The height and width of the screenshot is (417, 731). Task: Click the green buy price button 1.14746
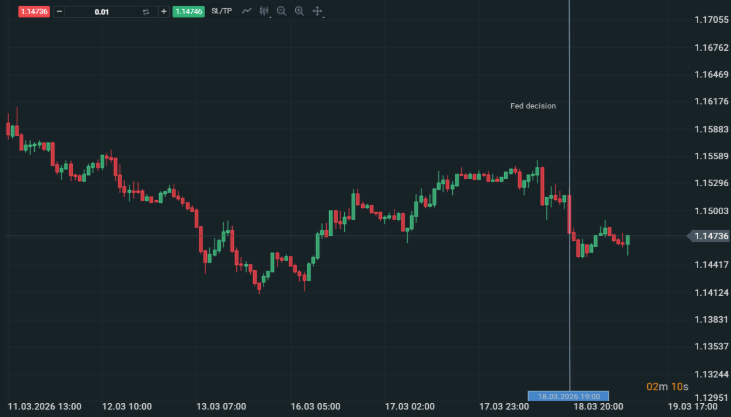(x=188, y=11)
